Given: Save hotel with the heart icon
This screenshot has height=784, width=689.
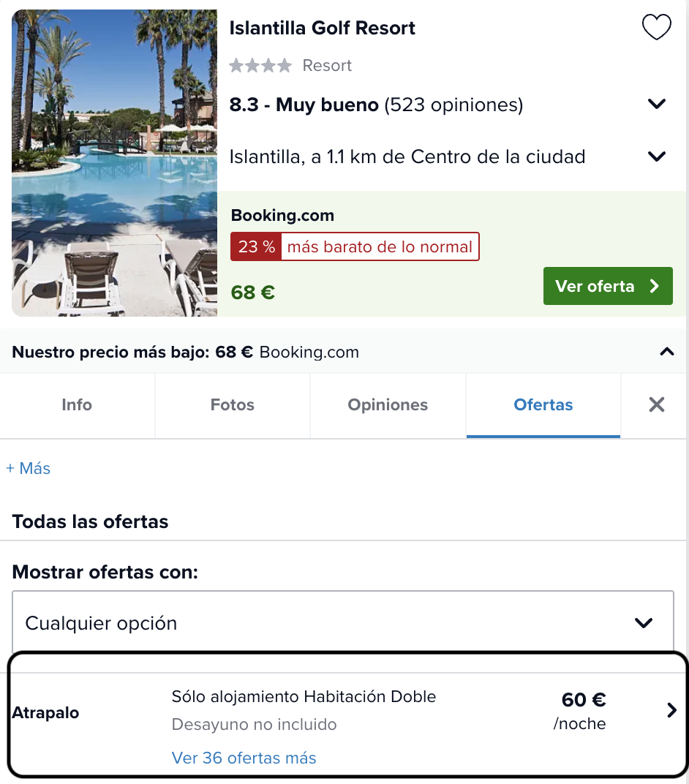Looking at the screenshot, I should [656, 27].
